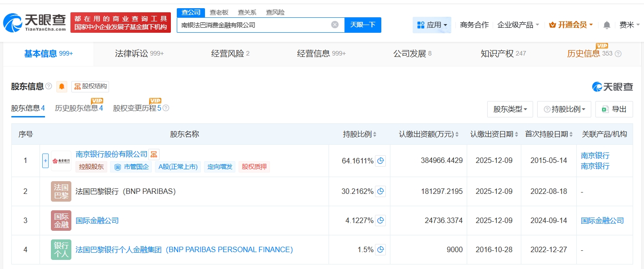This screenshot has height=269, width=644.
Task: Open the 持股比例 dropdown filter
Action: click(564, 109)
